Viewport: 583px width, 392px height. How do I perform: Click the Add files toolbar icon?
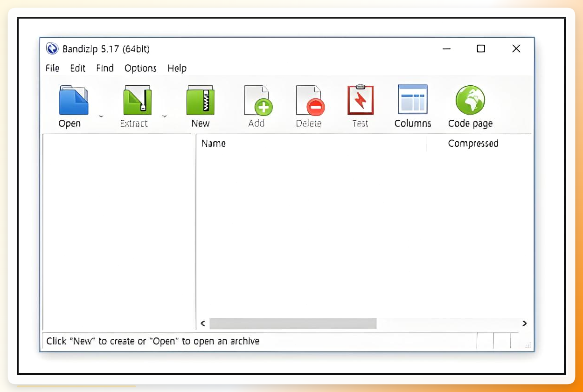point(258,100)
